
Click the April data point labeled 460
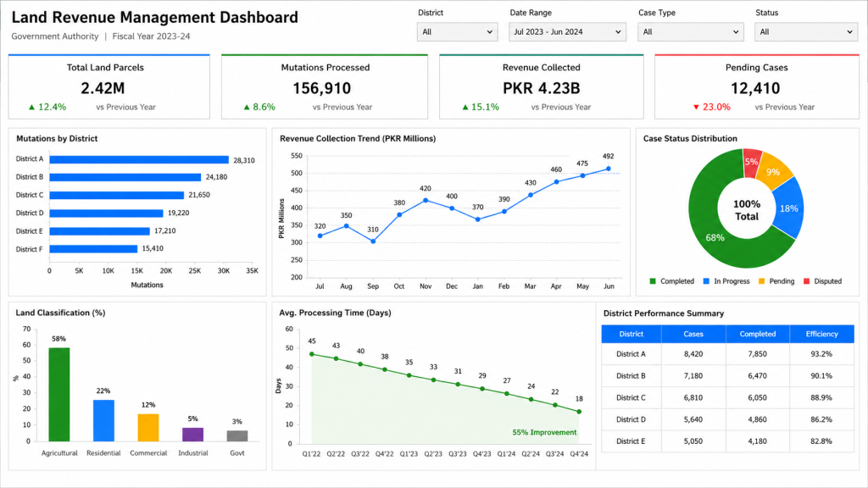[556, 181]
